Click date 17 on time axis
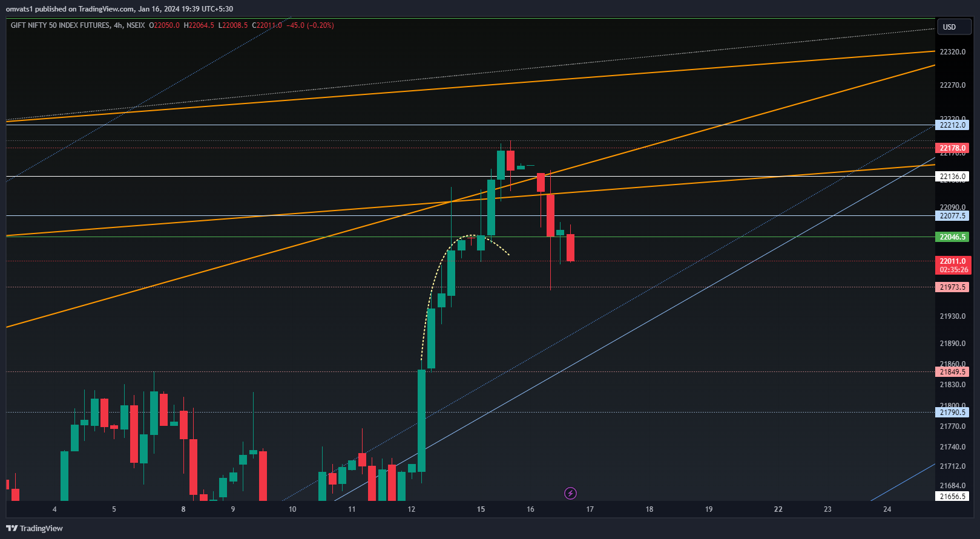980x539 pixels. coord(590,509)
